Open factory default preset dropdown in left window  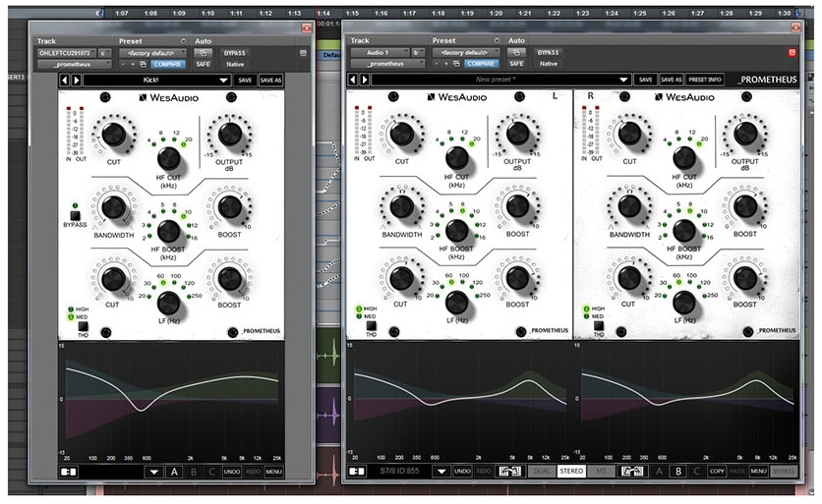(152, 53)
